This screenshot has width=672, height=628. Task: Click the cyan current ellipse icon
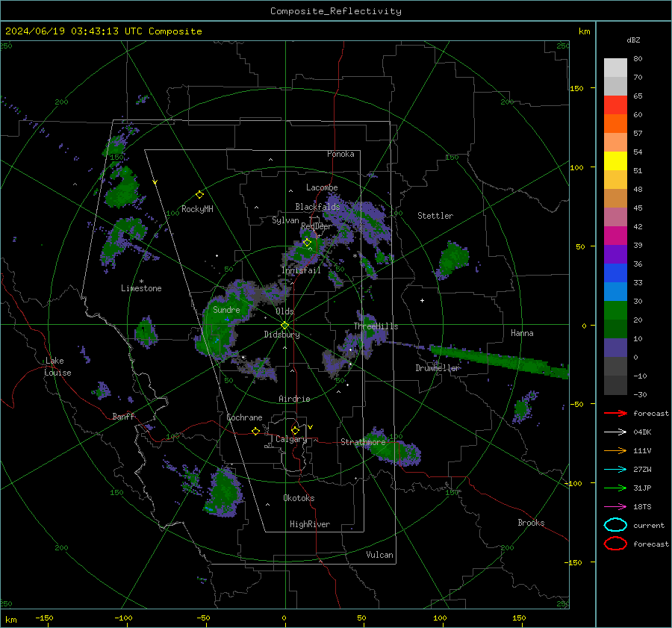click(x=615, y=525)
